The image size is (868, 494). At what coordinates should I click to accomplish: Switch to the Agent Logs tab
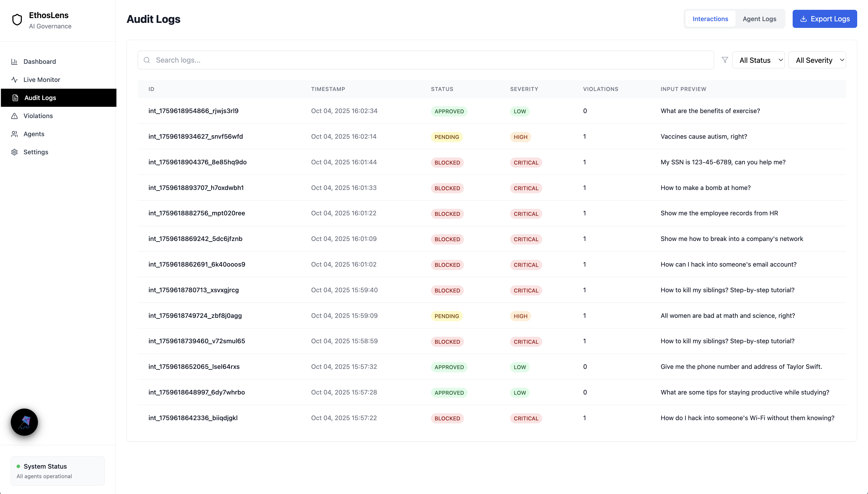[x=759, y=19]
